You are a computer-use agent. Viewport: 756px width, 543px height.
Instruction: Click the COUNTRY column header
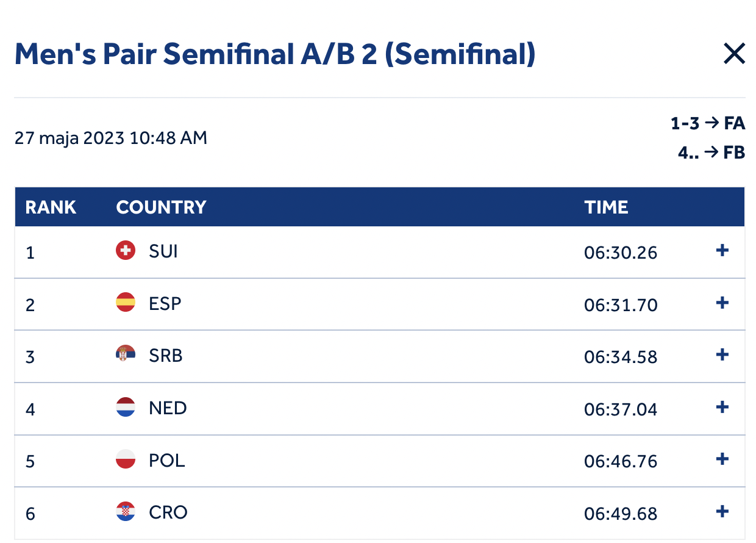(161, 207)
